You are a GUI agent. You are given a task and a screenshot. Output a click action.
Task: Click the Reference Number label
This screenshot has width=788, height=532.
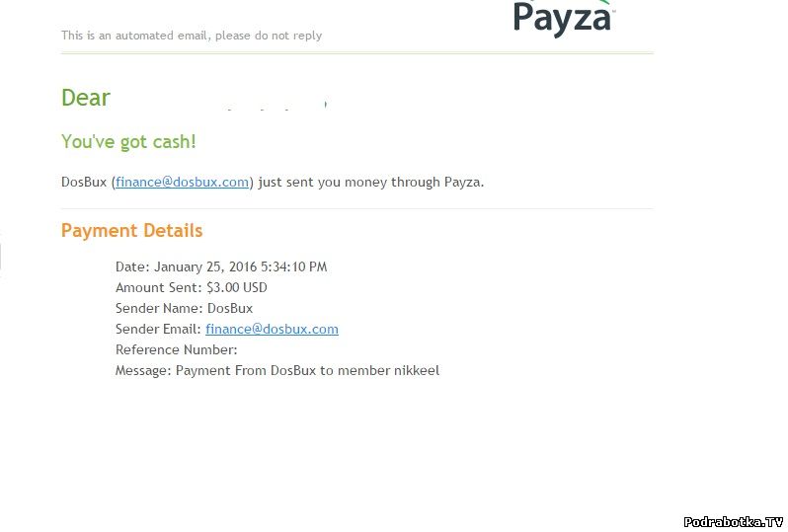176,349
